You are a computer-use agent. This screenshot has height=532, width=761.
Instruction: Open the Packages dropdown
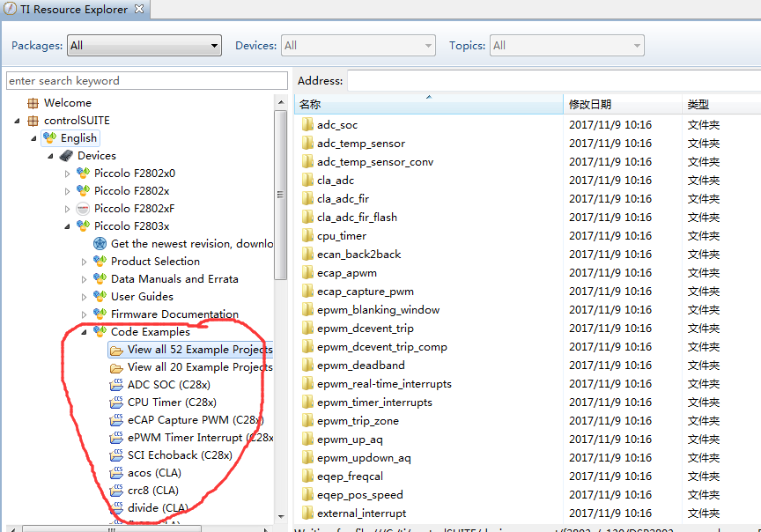[x=144, y=46]
